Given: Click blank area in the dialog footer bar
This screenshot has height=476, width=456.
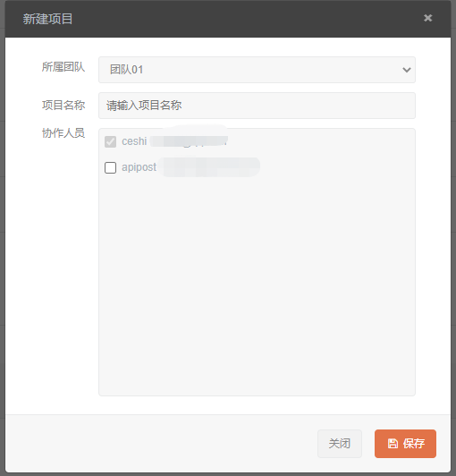Looking at the screenshot, I should [x=161, y=444].
